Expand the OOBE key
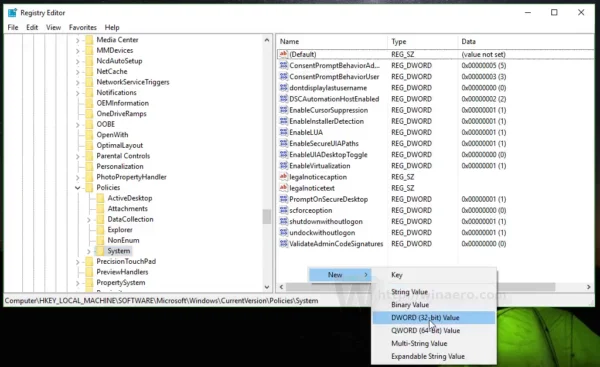 pyautogui.click(x=78, y=124)
